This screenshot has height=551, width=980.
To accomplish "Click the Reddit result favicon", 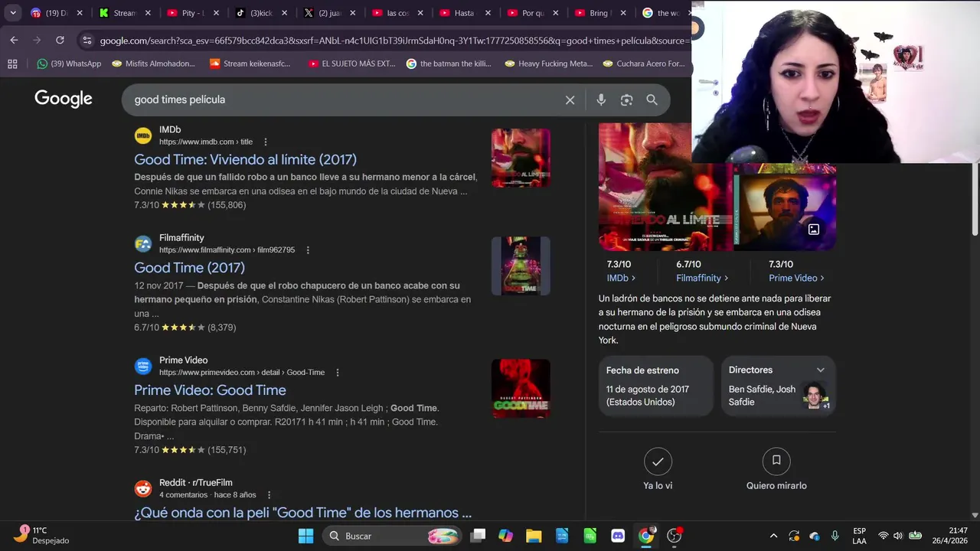I will pyautogui.click(x=143, y=489).
